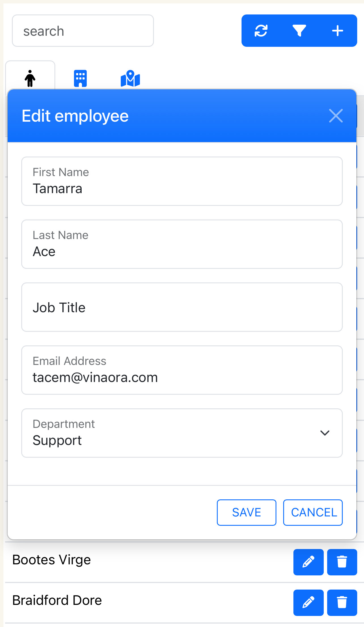
Task: Select the personnel person tab icon
Action: [30, 78]
